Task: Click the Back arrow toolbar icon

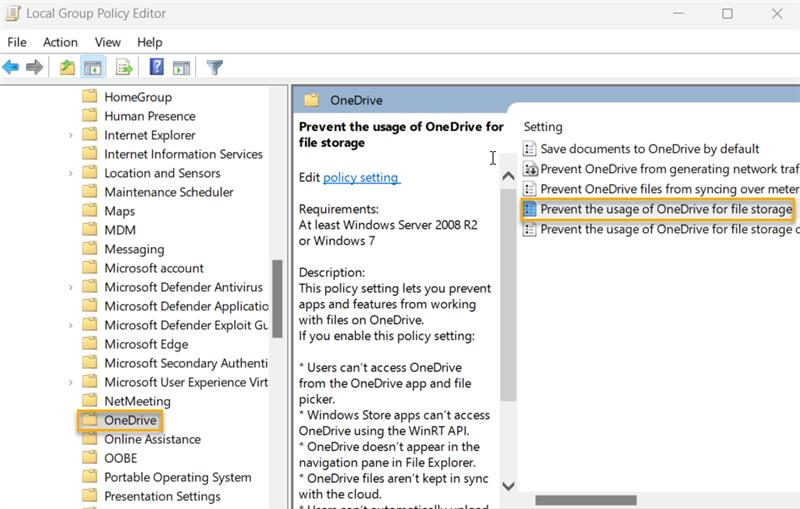Action: (x=10, y=67)
